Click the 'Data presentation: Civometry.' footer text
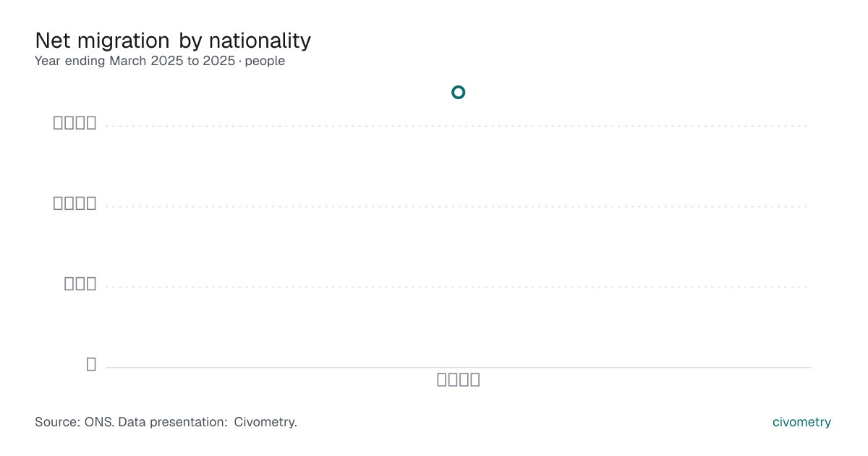Image resolution: width=868 pixels, height=456 pixels. tap(208, 422)
